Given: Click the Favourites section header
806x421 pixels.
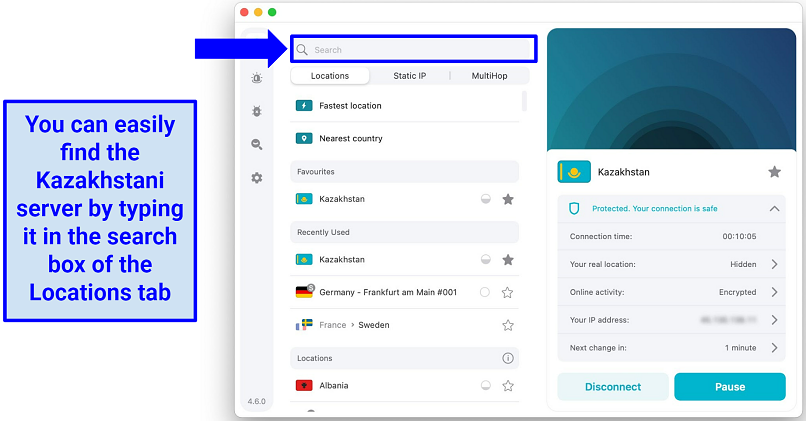Looking at the screenshot, I should 405,172.
